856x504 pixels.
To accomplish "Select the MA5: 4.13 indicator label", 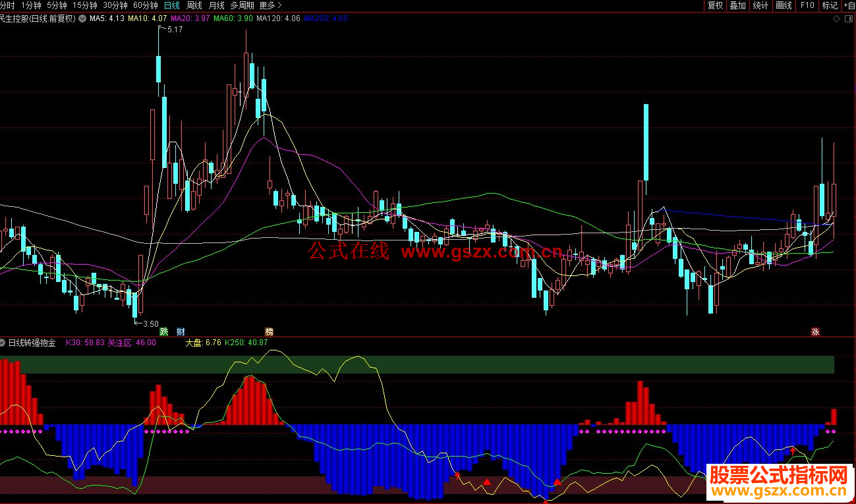I will pyautogui.click(x=107, y=18).
